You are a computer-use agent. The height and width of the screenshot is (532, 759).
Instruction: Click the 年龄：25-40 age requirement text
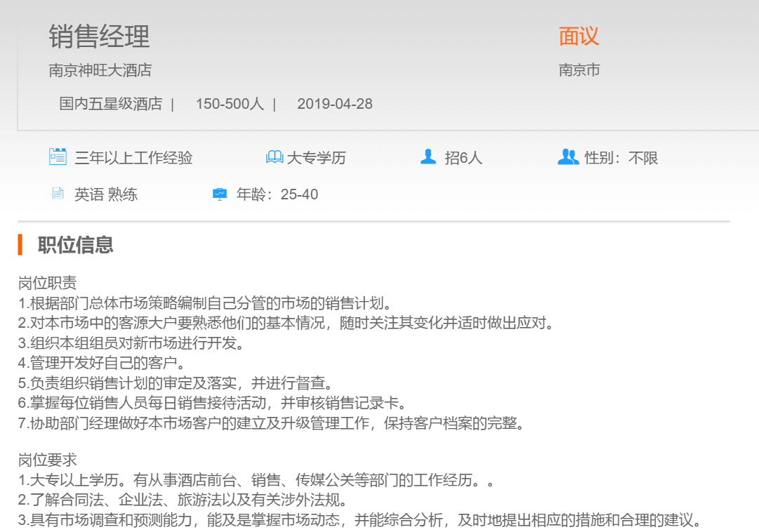point(277,194)
